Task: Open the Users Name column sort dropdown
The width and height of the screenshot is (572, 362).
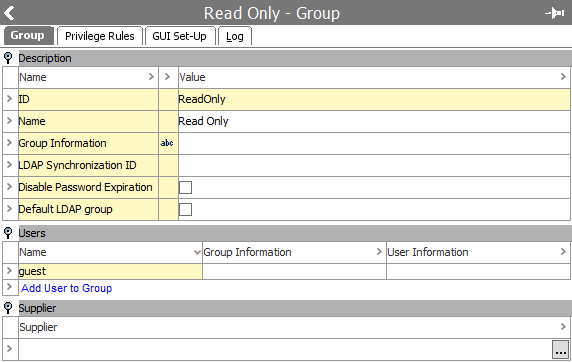Action: pyautogui.click(x=197, y=252)
